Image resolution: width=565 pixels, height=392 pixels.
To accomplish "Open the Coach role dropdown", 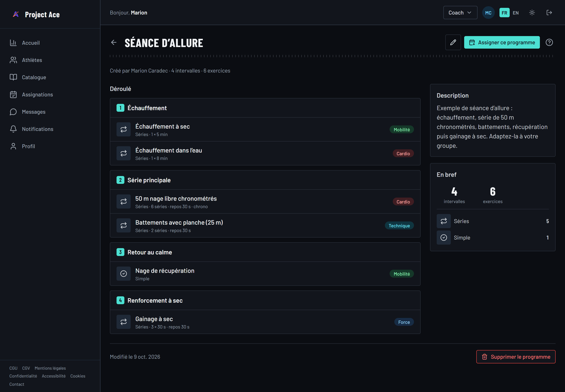I will 460,13.
